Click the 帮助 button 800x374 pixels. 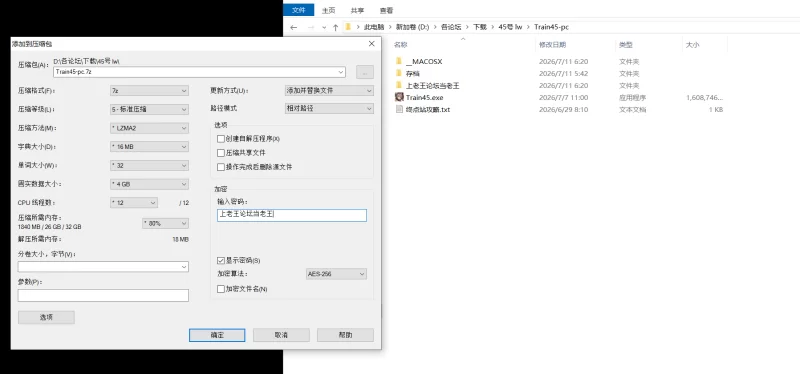pos(345,335)
